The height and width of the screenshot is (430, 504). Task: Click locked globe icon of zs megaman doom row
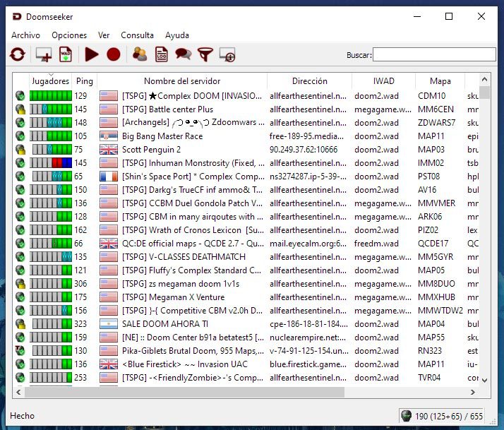coord(20,284)
